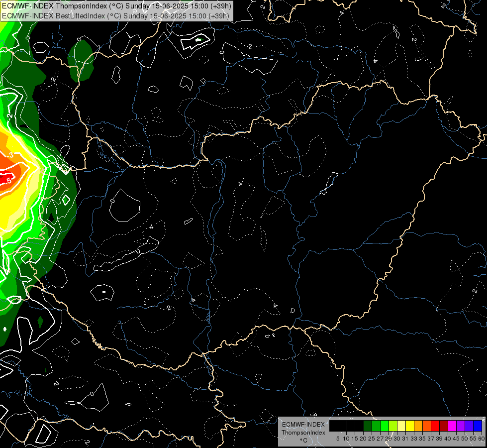Screen dimensions: 487x448
Task: Click the legend scale value 33
Action: pos(414,439)
